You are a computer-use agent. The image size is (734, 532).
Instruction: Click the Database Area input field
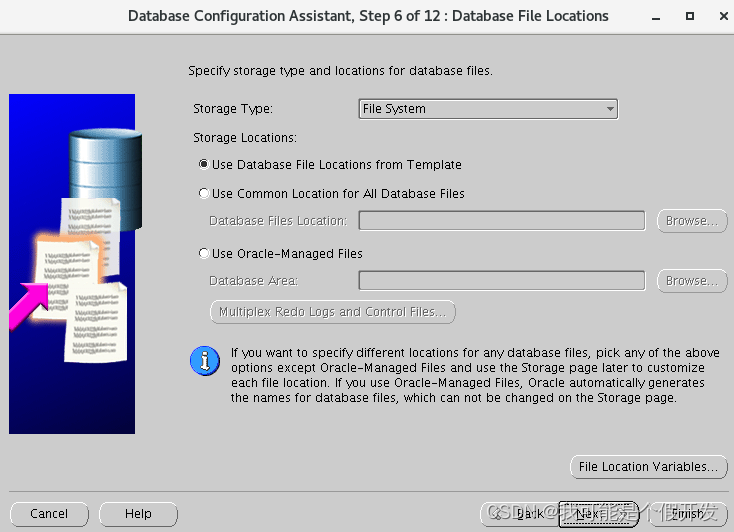click(502, 281)
